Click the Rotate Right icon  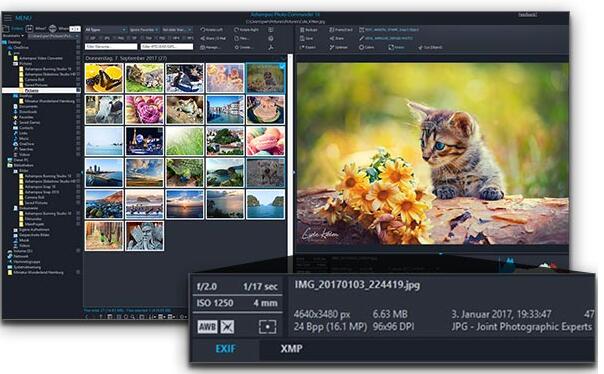(x=236, y=30)
